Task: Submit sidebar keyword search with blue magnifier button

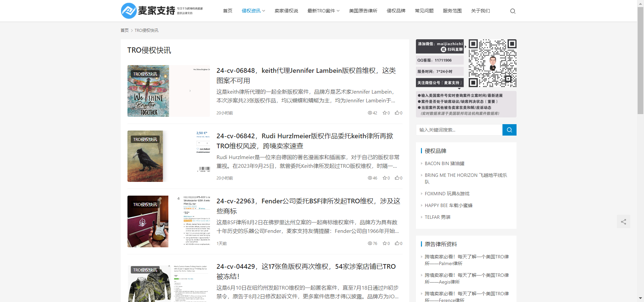Action: (x=509, y=130)
